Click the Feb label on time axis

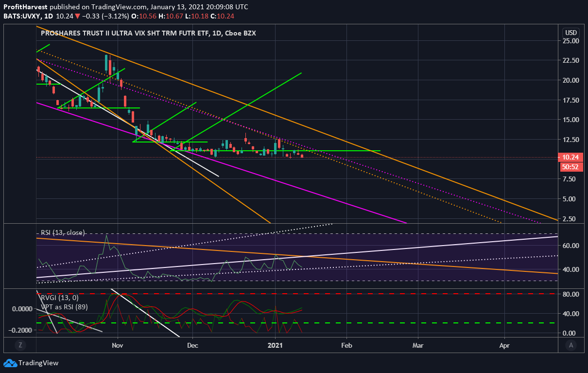(346, 345)
